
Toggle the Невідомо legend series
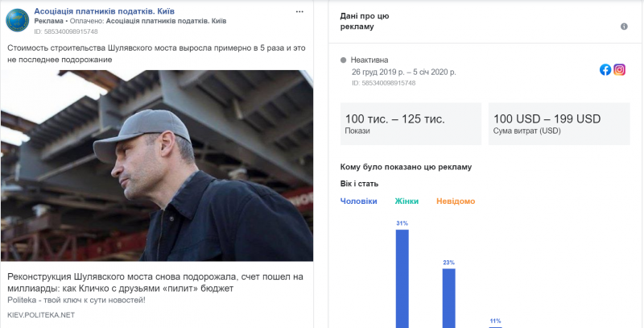456,201
